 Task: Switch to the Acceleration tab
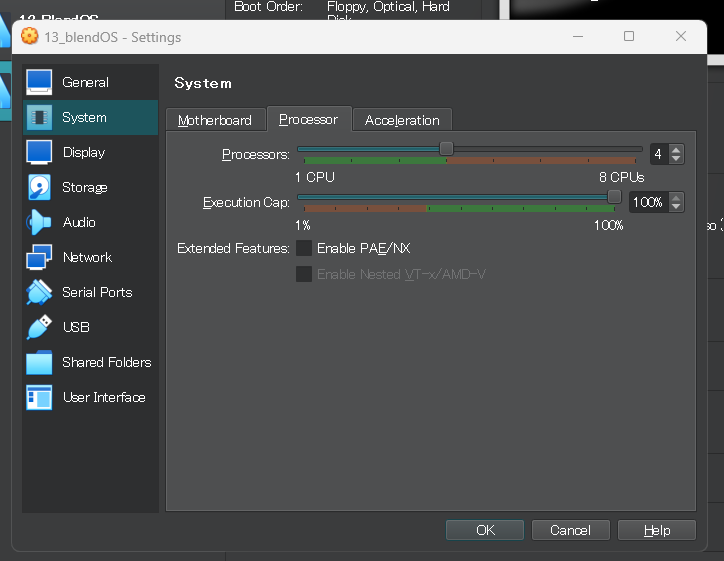(402, 120)
